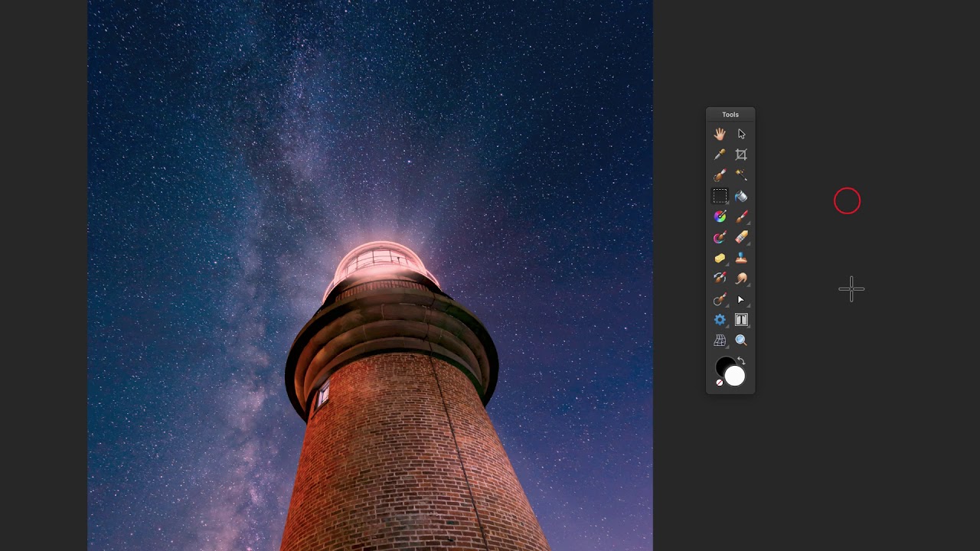Choose the Zoom magnifier tool
Viewport: 980px width, 551px height.
741,341
